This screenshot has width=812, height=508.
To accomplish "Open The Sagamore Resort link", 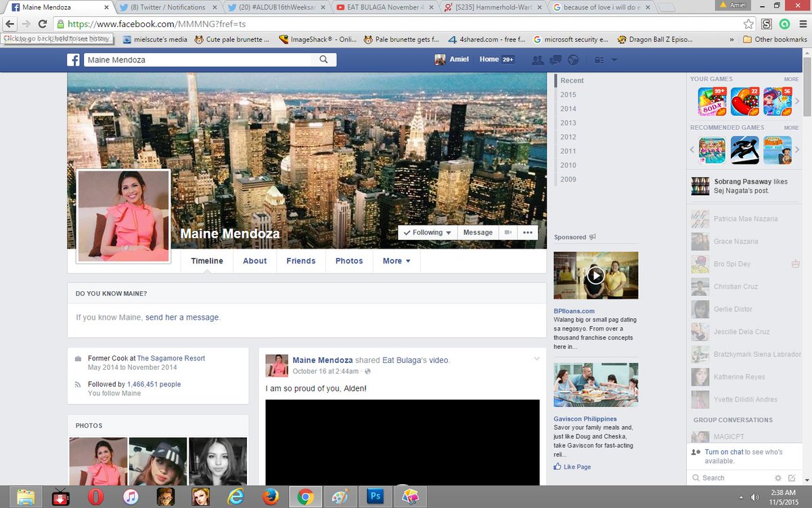I will pos(171,358).
